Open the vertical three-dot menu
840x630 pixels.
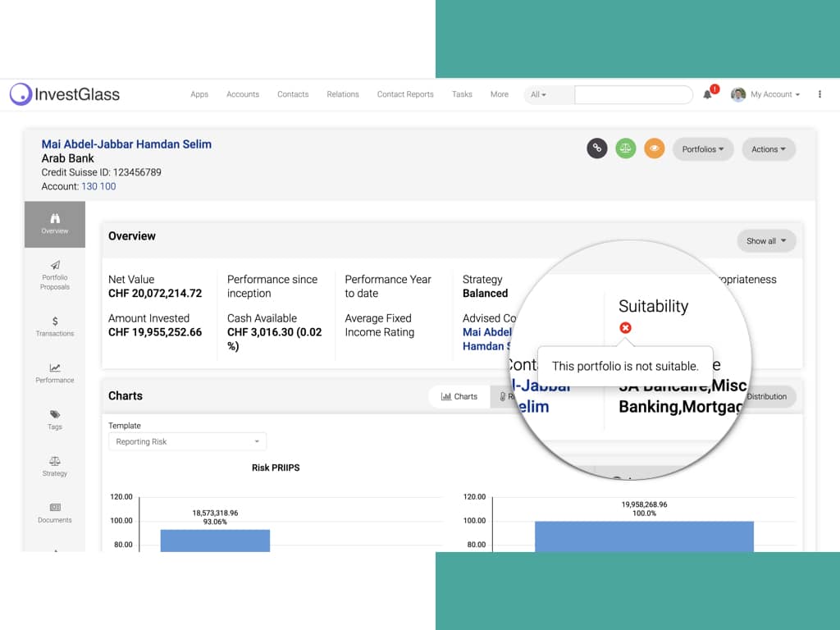[x=819, y=94]
